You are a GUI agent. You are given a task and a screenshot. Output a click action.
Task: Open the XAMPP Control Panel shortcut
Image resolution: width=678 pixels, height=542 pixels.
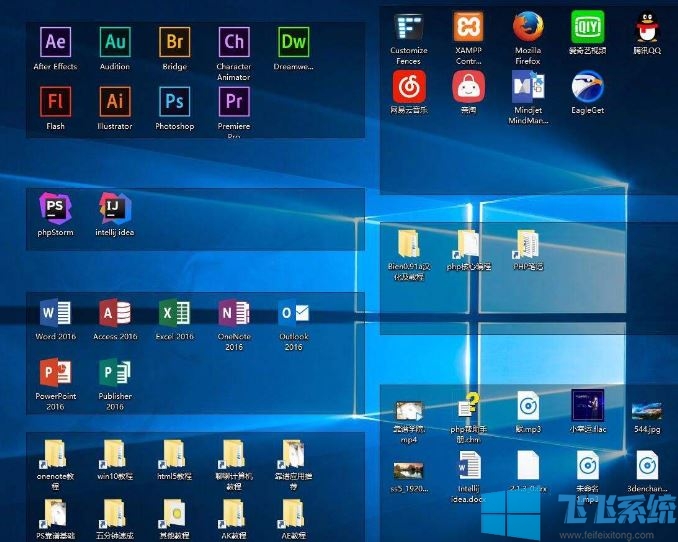pos(468,27)
